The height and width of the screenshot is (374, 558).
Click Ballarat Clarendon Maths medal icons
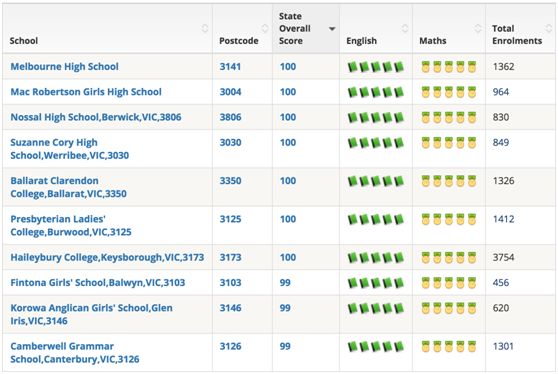pyautogui.click(x=449, y=181)
